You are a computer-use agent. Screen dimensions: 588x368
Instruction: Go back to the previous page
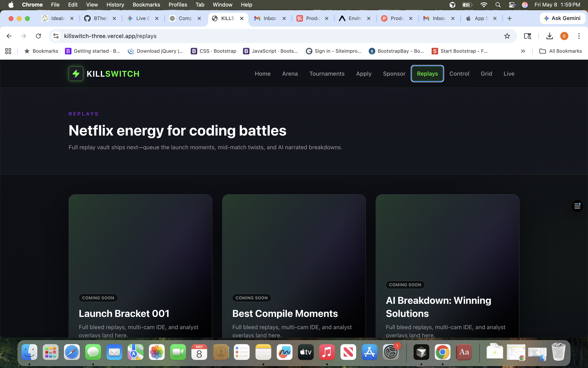[x=9, y=36]
